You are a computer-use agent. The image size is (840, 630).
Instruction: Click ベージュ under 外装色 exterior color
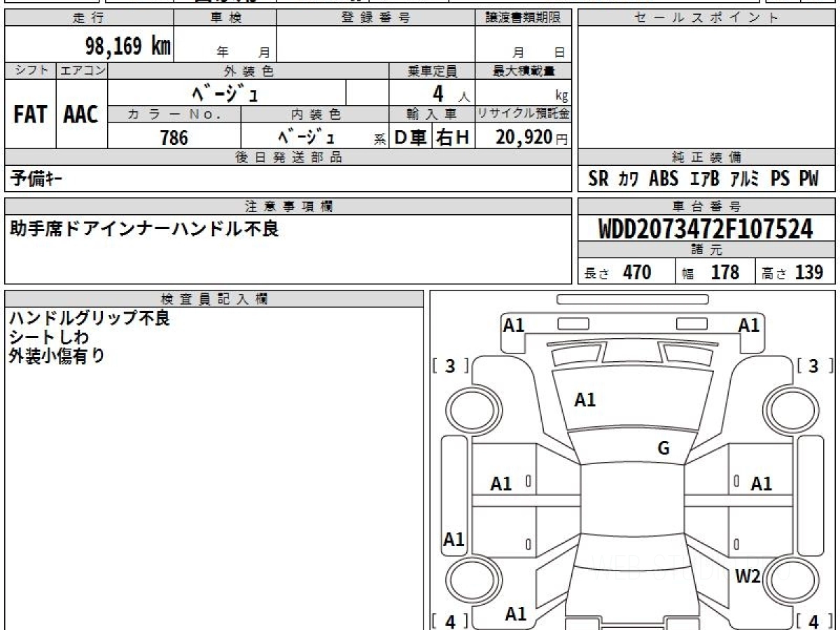point(227,92)
